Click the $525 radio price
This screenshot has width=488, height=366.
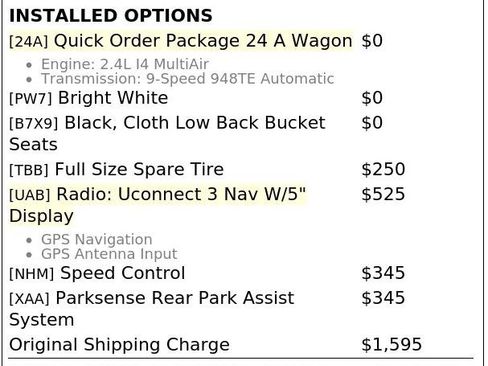point(383,194)
